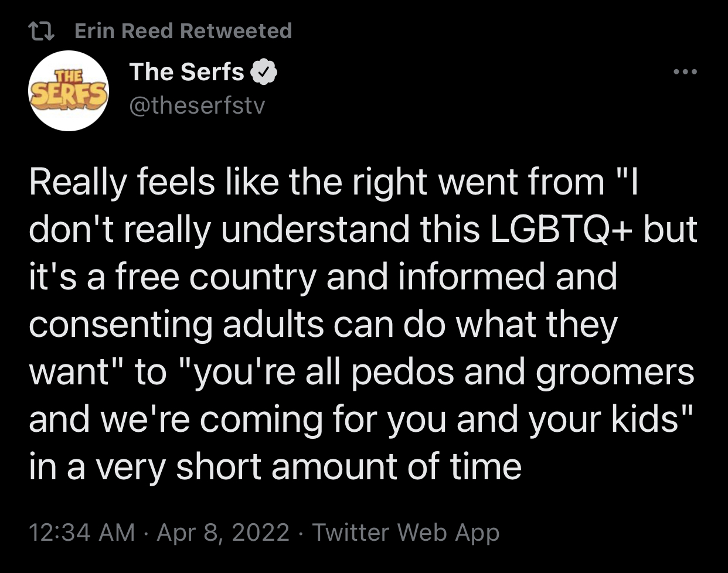Image resolution: width=728 pixels, height=573 pixels.
Task: Click the 12:34 AM timestamp
Action: [81, 532]
